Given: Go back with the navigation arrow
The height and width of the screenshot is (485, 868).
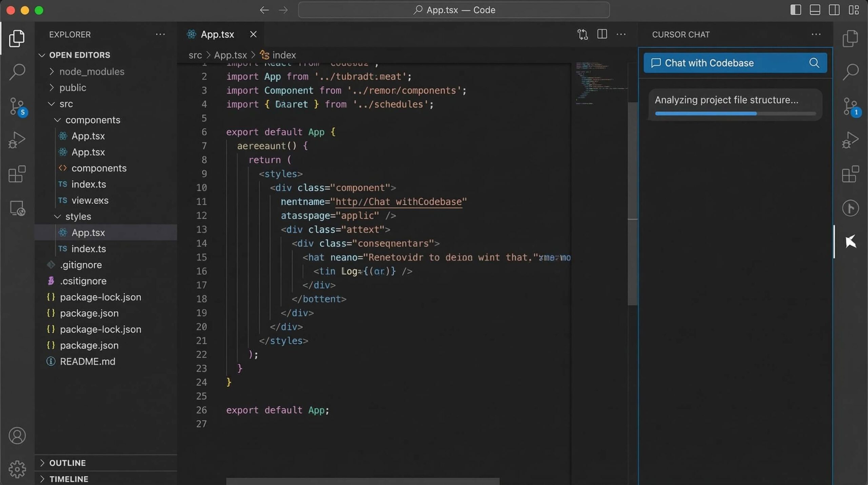Looking at the screenshot, I should point(264,10).
